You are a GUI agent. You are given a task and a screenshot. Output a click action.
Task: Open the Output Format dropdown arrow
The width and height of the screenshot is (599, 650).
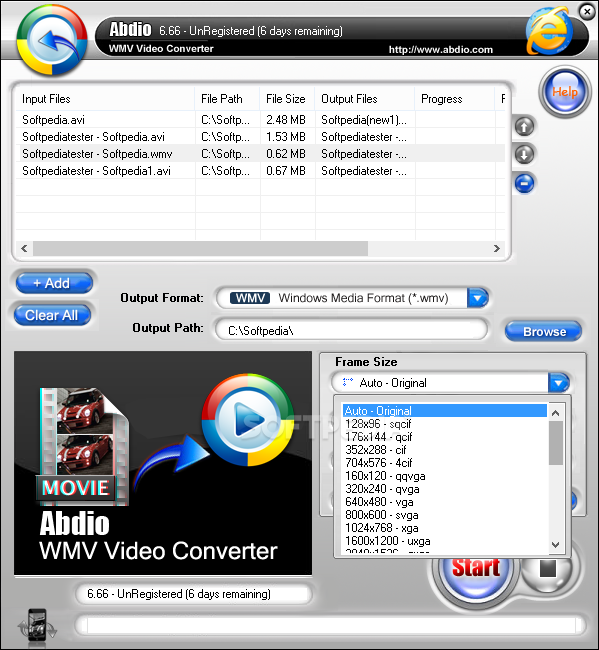478,298
